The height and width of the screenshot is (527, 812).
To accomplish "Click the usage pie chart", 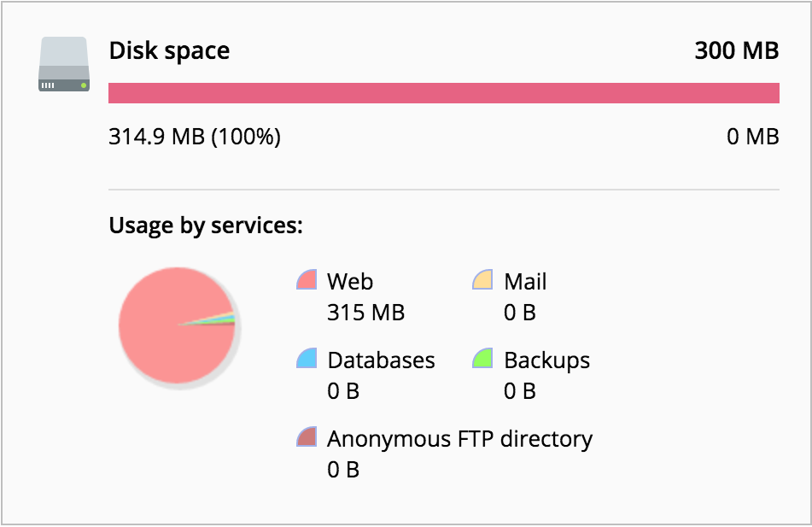I will tap(178, 325).
